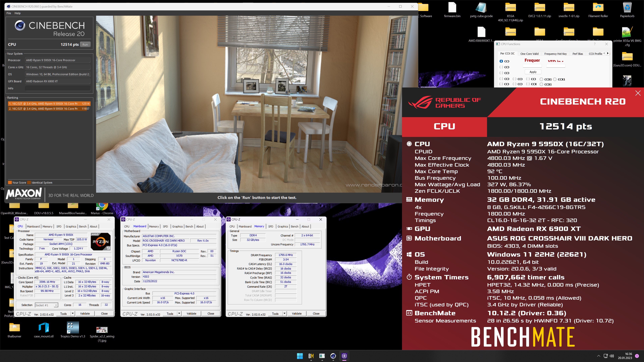Open Tools dropdown arrow in CPU-Z Mainboard window
644x362 pixels.
(x=179, y=314)
